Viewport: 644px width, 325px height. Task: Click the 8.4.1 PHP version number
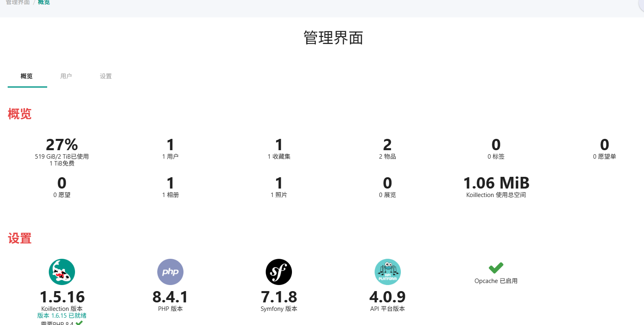(x=170, y=297)
